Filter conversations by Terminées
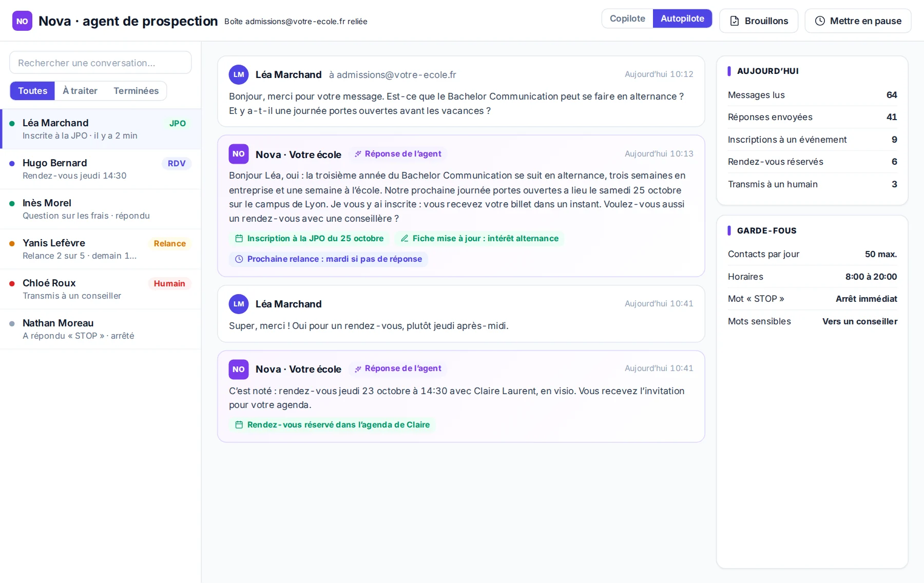Viewport: 924px width, 583px height. pos(136,91)
